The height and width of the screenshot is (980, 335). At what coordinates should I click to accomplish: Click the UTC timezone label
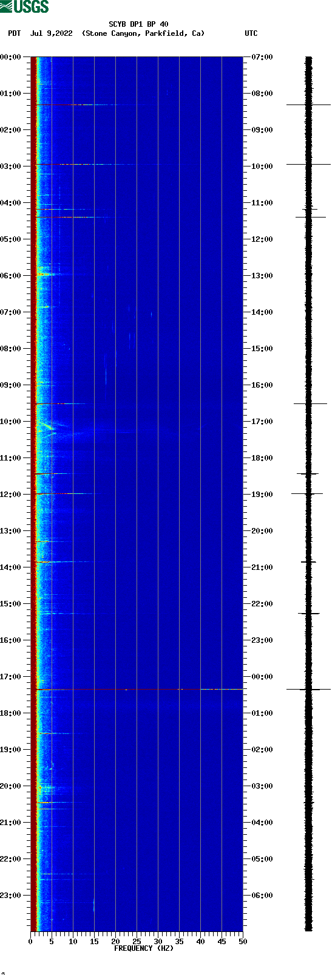click(x=251, y=33)
